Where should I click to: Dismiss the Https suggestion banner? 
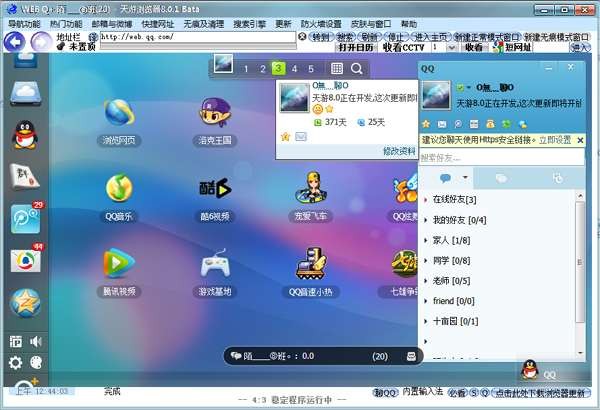(x=580, y=140)
